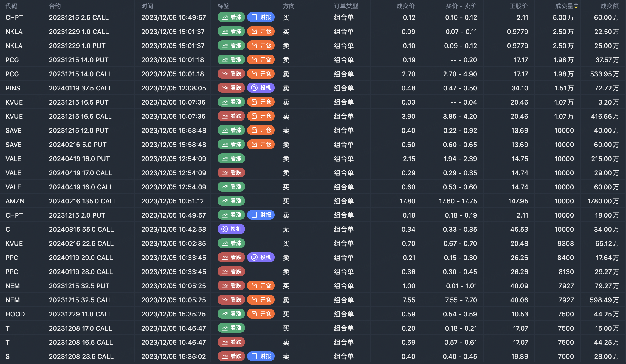Click the 投机 tag in C 55.0 CALL row
This screenshot has height=364, width=626.
click(x=231, y=229)
